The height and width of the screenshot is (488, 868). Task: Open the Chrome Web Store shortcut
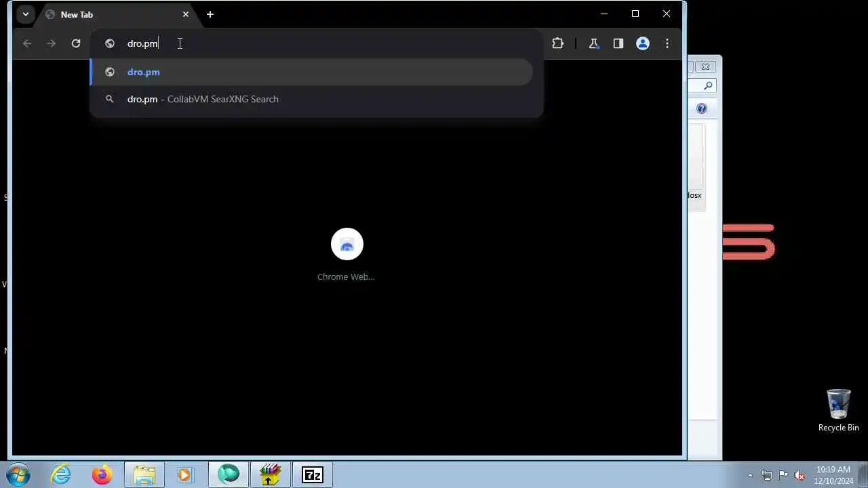[347, 244]
